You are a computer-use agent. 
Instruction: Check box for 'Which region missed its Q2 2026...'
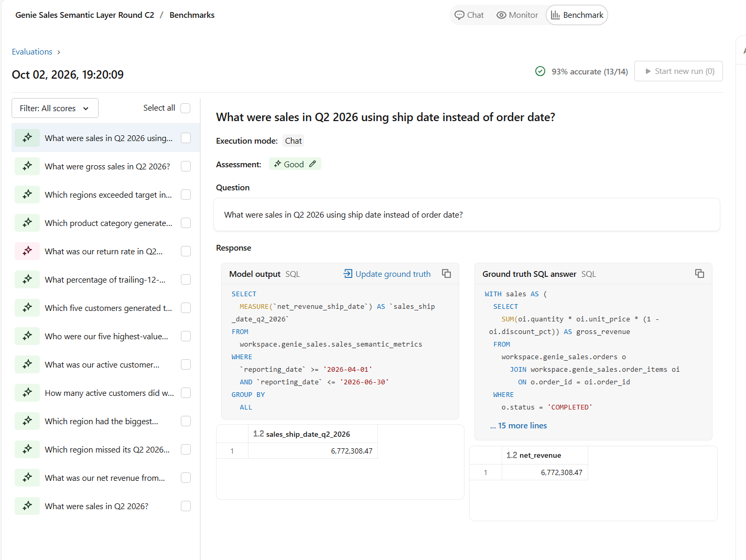coord(186,449)
